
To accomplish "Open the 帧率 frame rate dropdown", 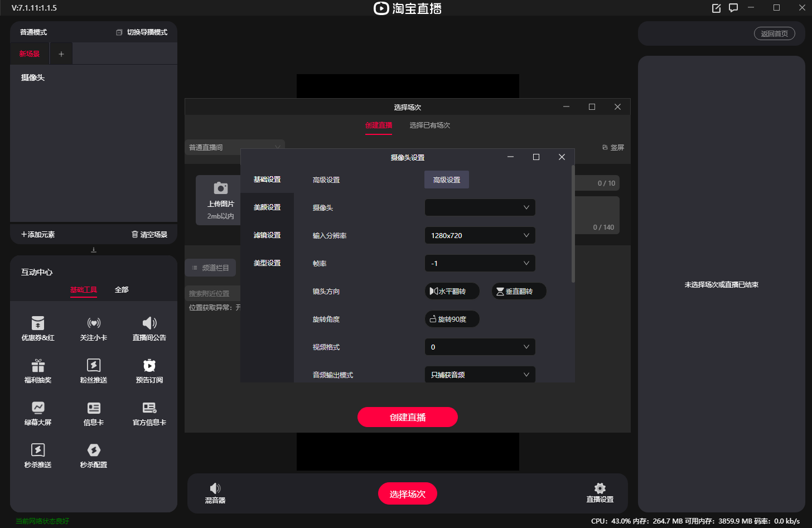I will 480,263.
